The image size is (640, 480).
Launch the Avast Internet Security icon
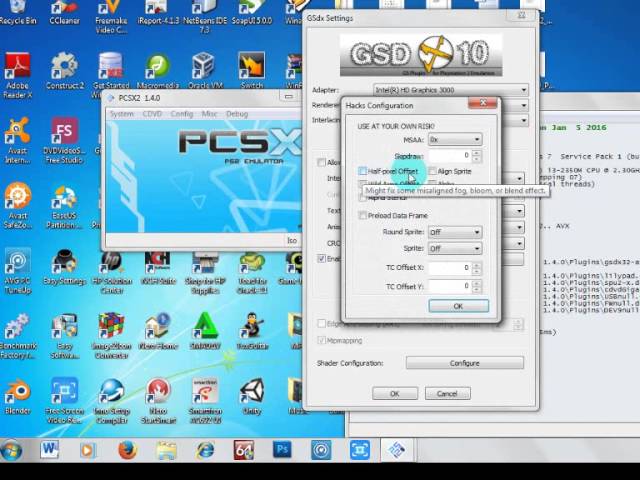17,140
